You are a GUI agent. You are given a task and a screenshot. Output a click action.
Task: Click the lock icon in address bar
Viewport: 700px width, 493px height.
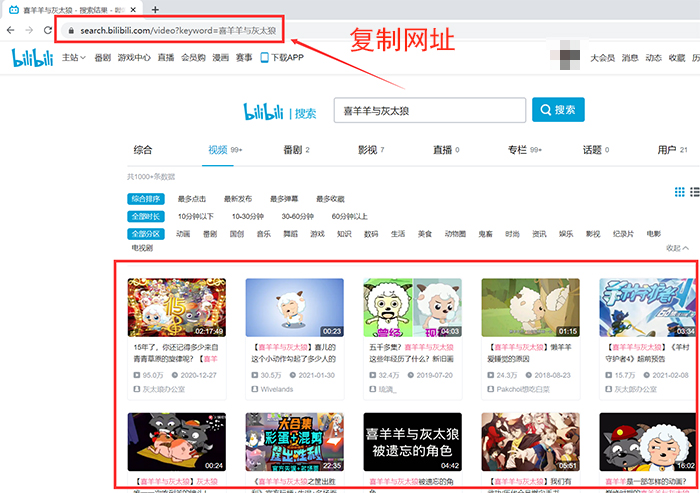71,31
